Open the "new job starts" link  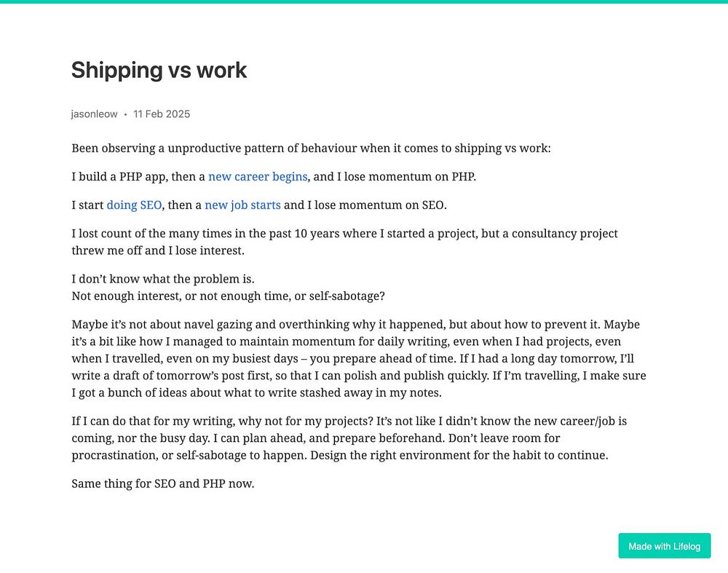pos(242,205)
